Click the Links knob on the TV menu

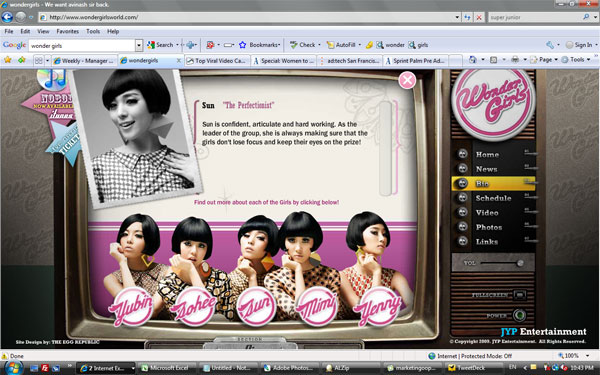(x=462, y=241)
